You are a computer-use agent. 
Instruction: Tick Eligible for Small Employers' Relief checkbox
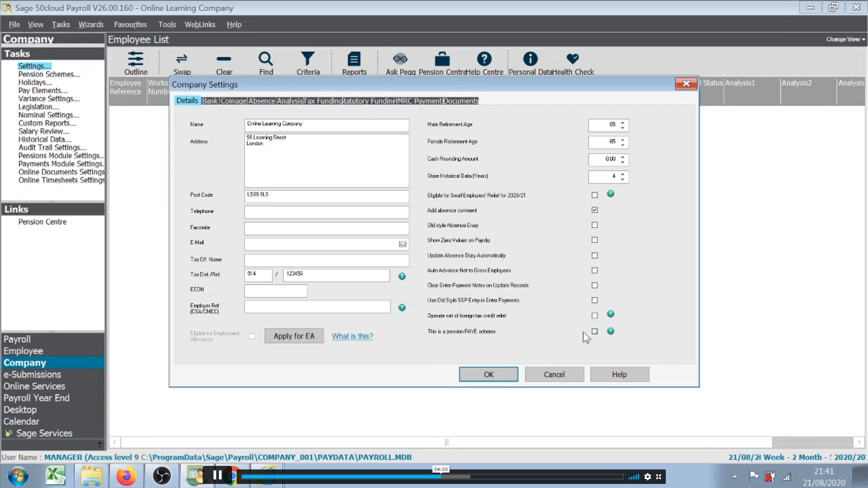[594, 195]
